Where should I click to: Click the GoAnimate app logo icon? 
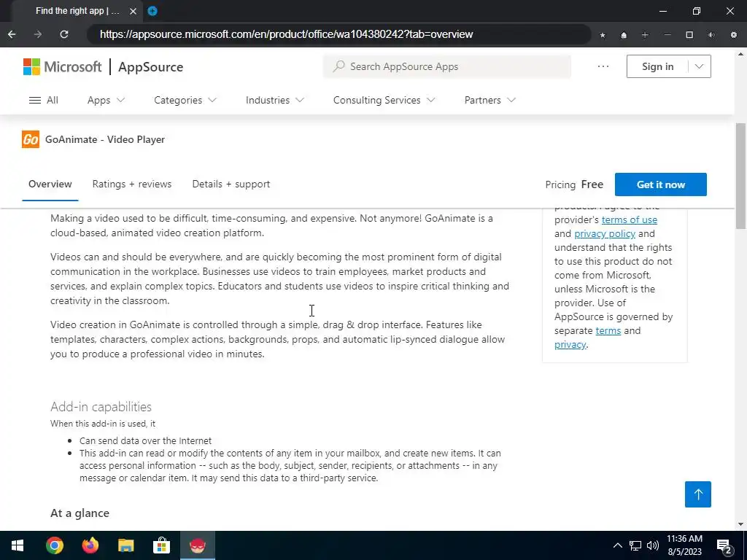point(31,139)
